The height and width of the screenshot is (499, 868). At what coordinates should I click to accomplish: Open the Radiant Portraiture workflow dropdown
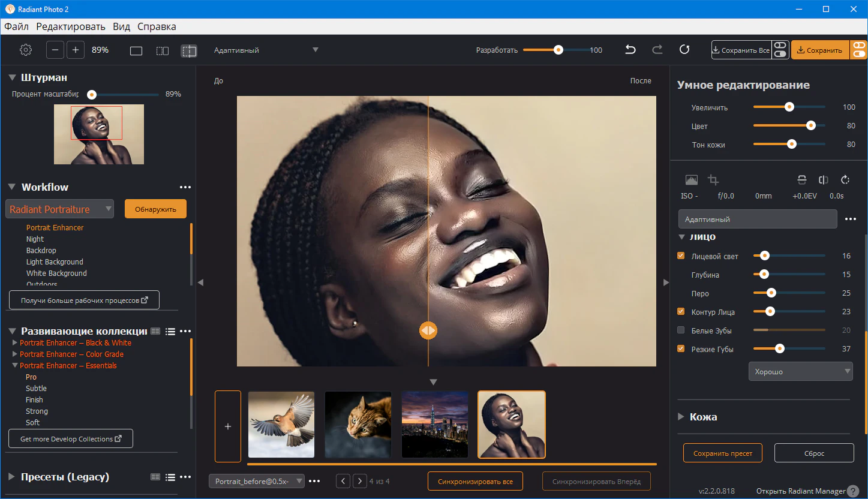tap(59, 209)
